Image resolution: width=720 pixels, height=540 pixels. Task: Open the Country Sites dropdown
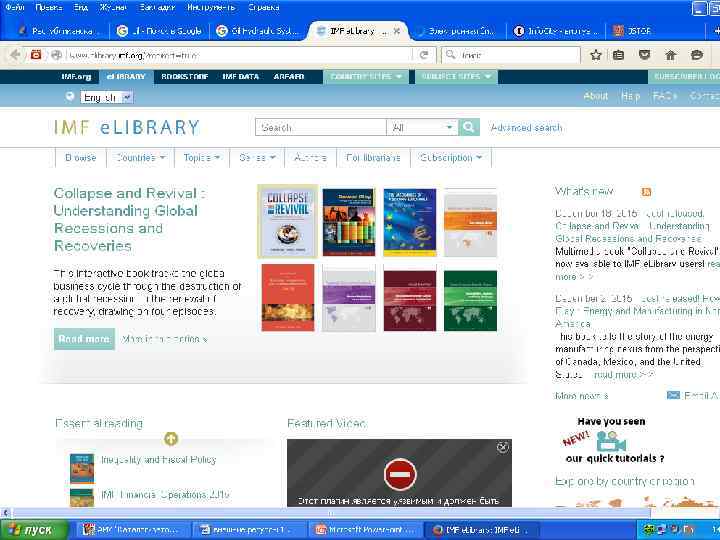pos(366,77)
